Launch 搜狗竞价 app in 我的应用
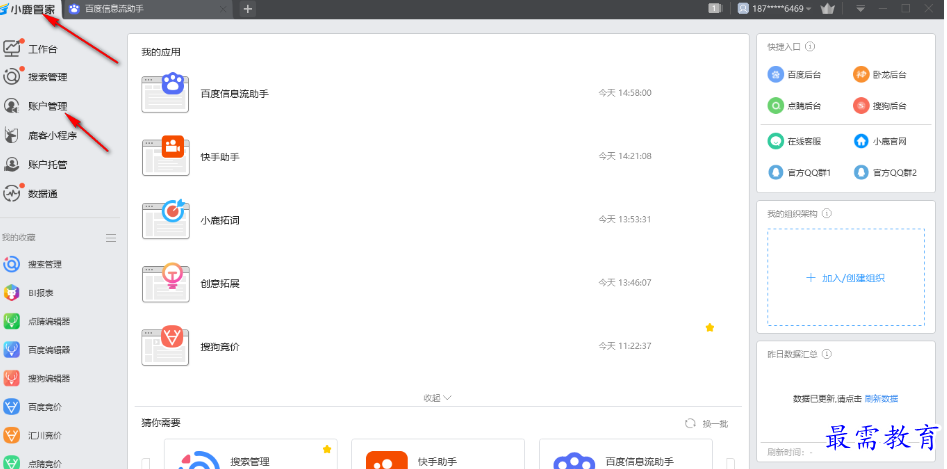Screen dimensions: 947x469 pos(220,347)
